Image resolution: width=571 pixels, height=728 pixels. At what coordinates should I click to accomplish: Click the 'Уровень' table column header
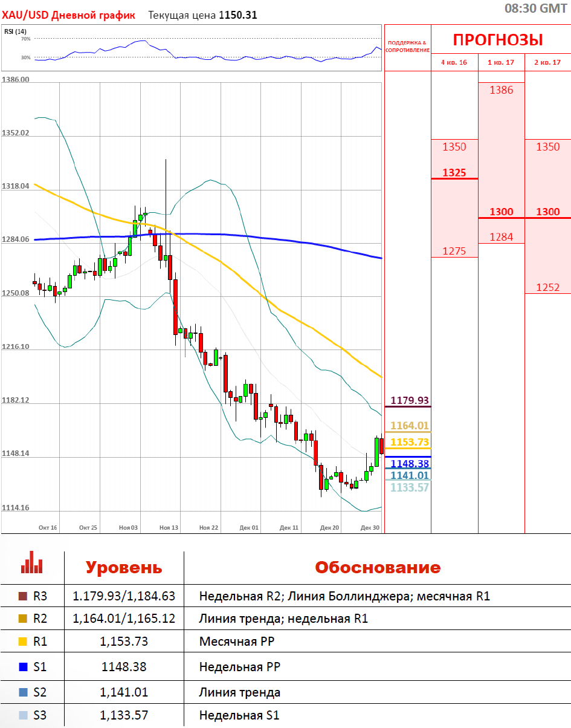[x=124, y=568]
